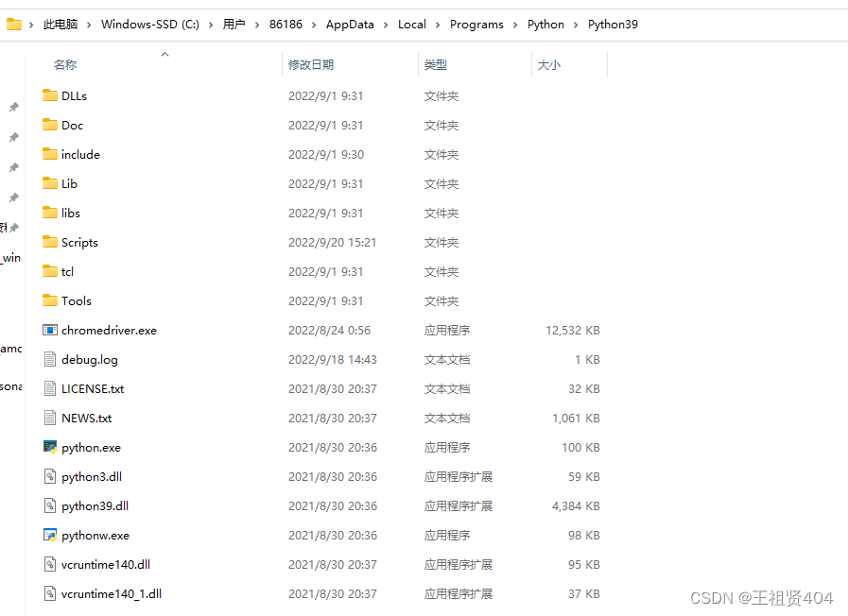
Task: Select the debug.log file name
Action: (x=89, y=359)
